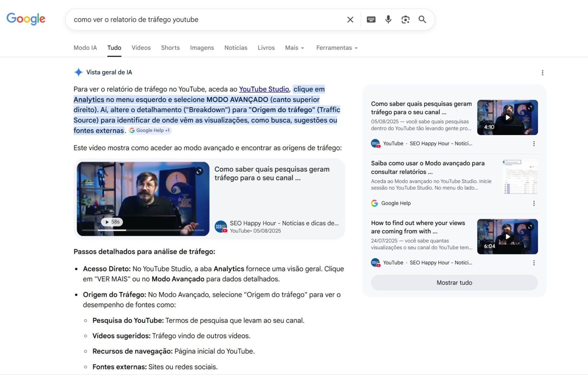Click the 'Vídeos sugeridos:' bullet text
The image size is (588, 375).
pyautogui.click(x=122, y=336)
